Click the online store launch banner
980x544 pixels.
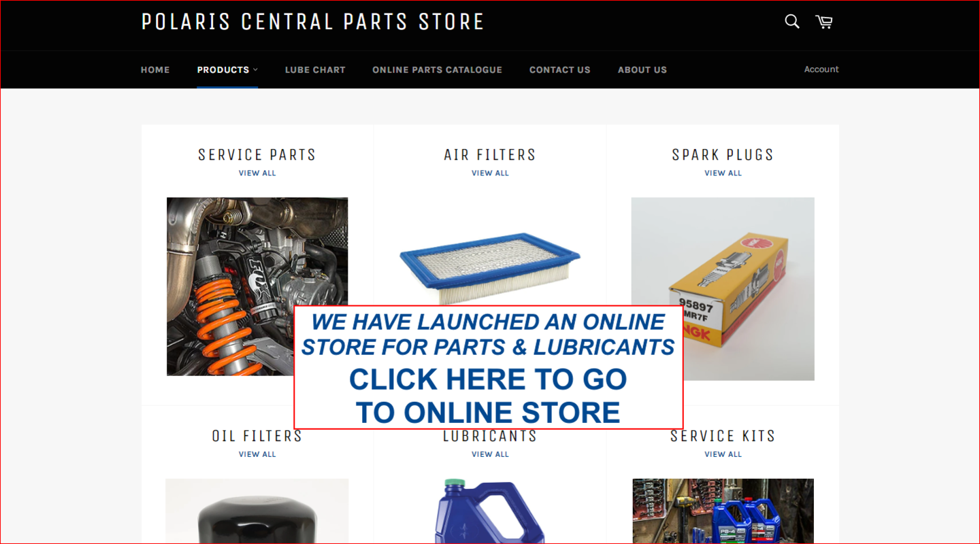[488, 367]
